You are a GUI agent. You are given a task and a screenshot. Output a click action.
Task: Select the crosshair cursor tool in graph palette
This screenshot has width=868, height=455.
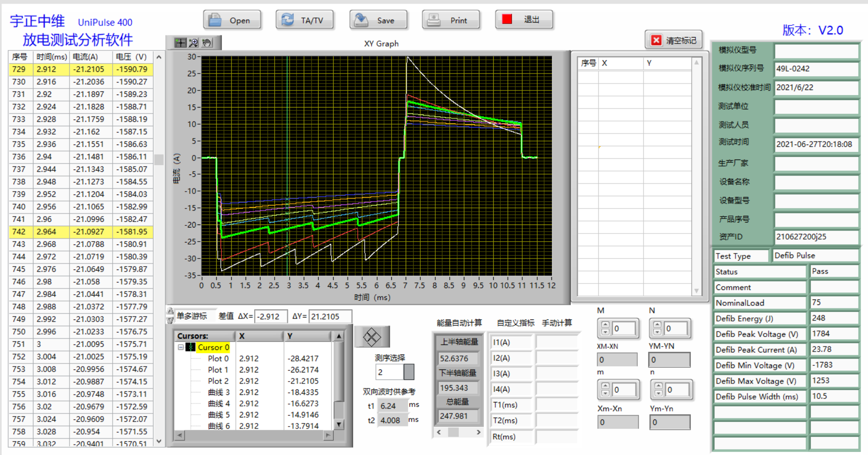(x=180, y=43)
